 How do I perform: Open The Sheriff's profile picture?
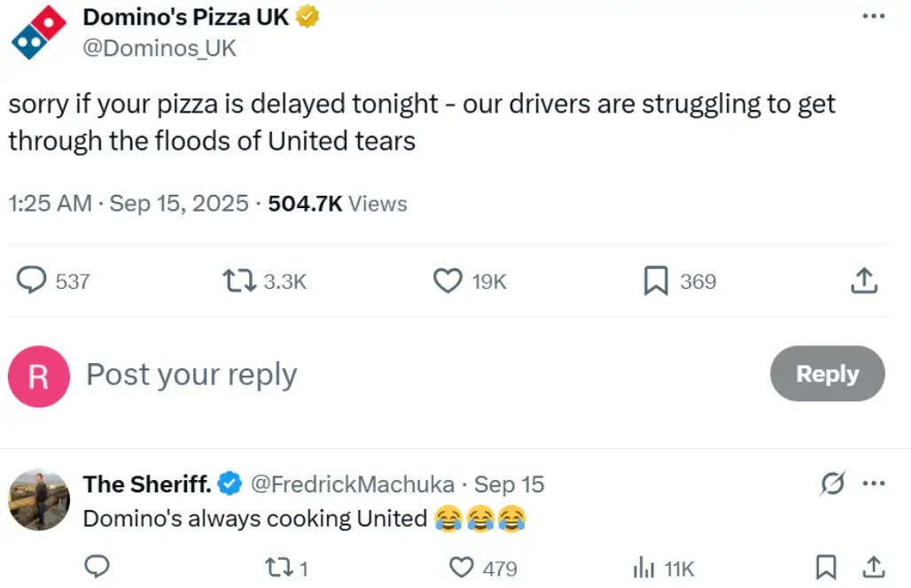click(x=39, y=499)
